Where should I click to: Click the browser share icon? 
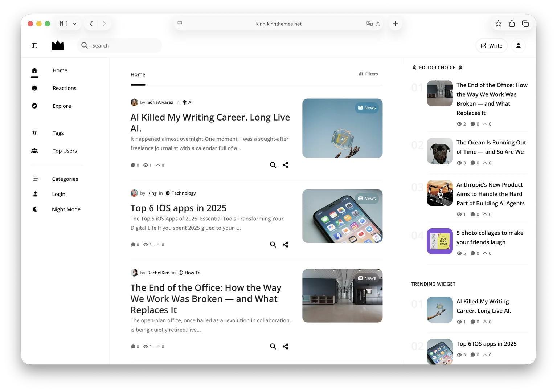[x=512, y=24]
